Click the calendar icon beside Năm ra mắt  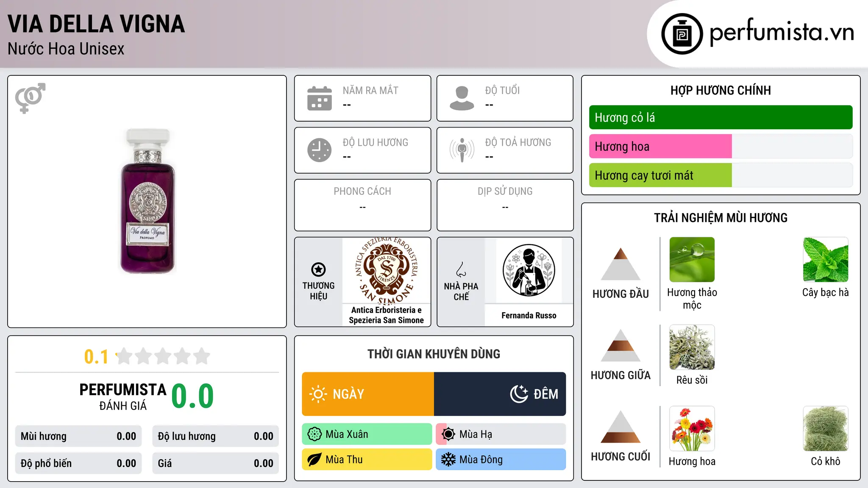(320, 98)
